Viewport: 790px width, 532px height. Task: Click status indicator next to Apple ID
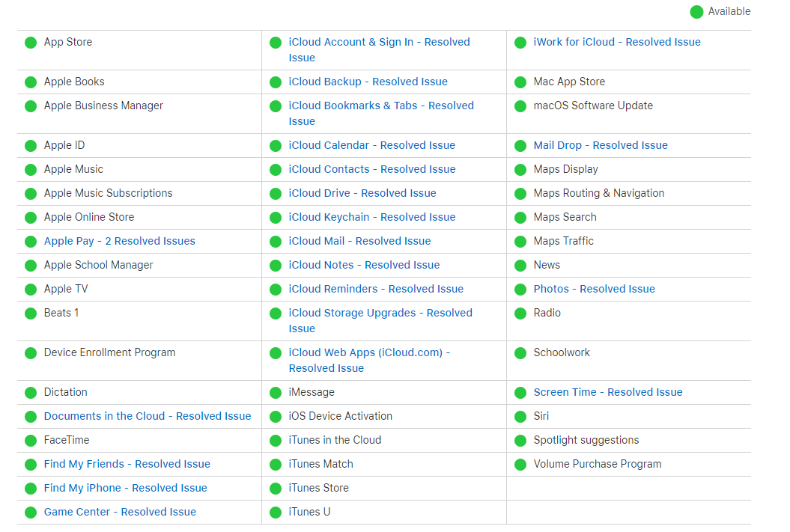pos(31,146)
